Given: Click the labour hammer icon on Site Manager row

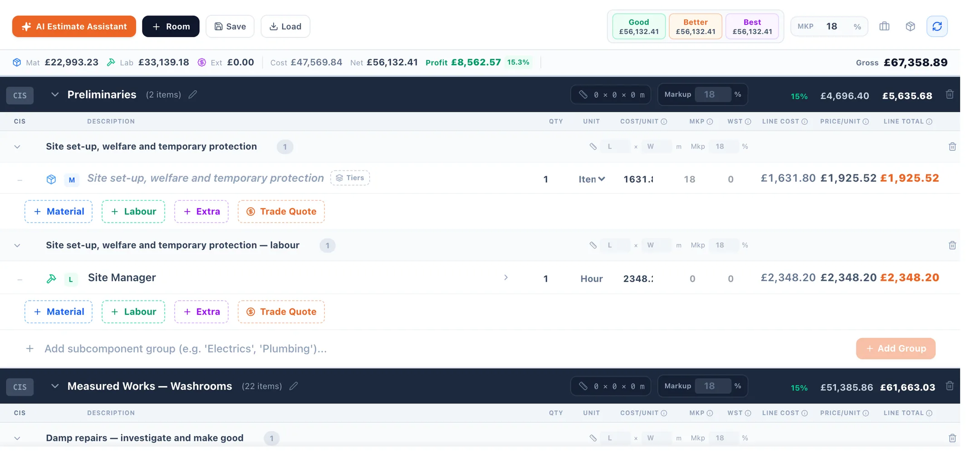Looking at the screenshot, I should click(51, 279).
